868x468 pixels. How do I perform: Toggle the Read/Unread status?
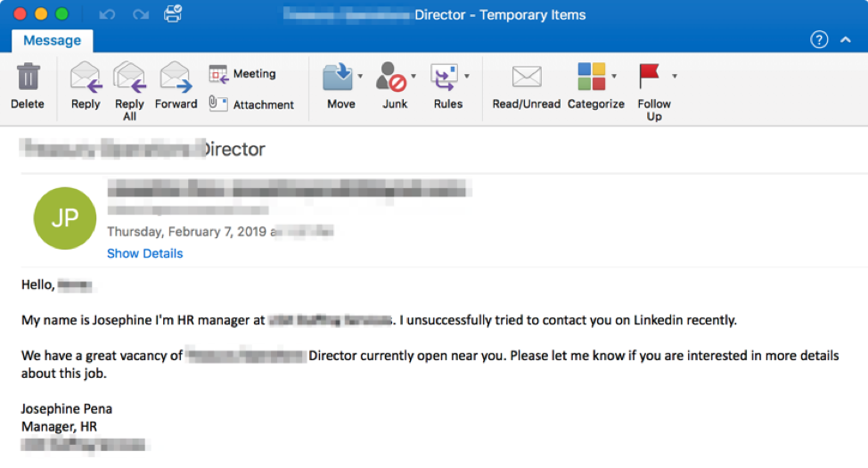(527, 86)
